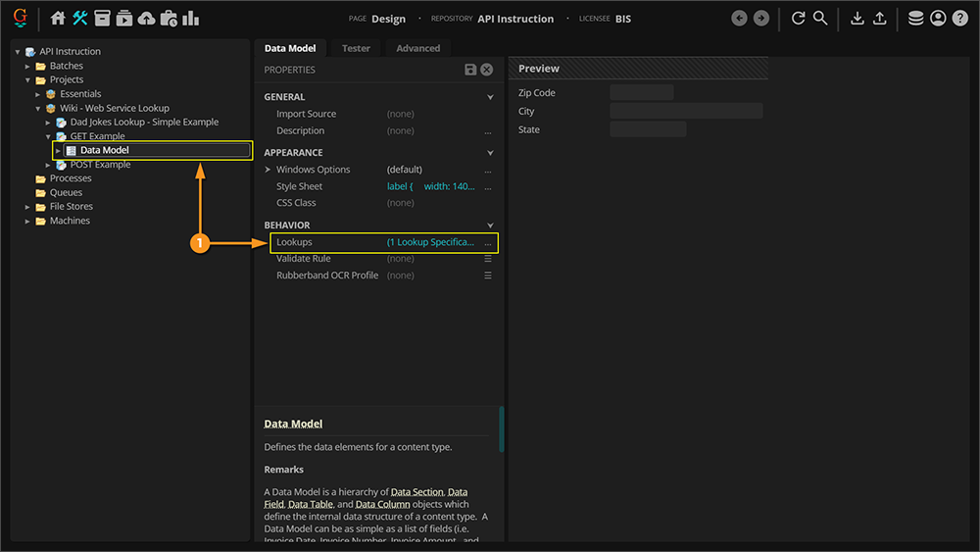Open the bar chart stats icon

click(190, 18)
